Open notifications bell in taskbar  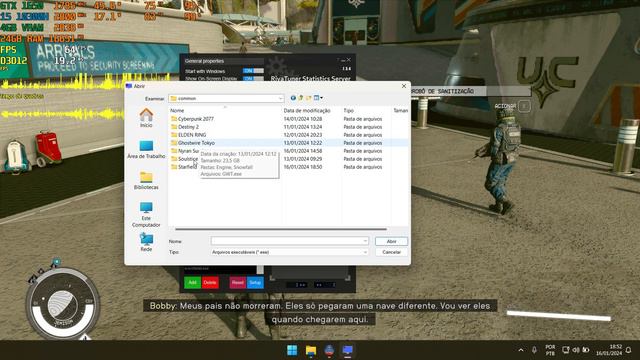coord(629,350)
